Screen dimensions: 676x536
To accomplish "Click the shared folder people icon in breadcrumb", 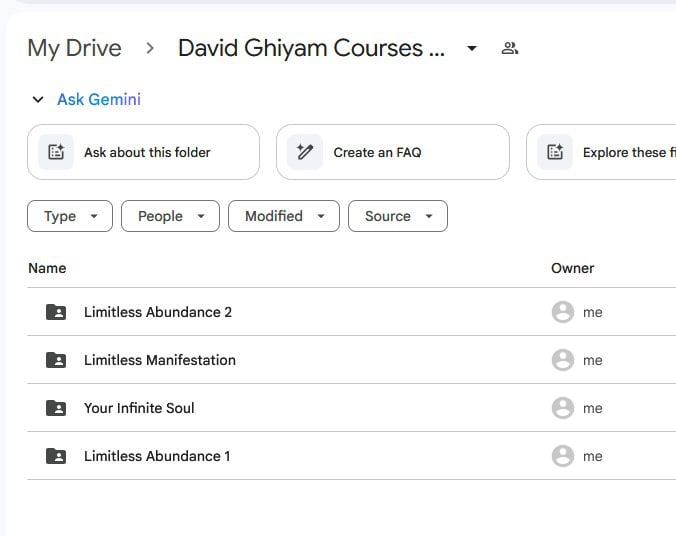I will (510, 48).
